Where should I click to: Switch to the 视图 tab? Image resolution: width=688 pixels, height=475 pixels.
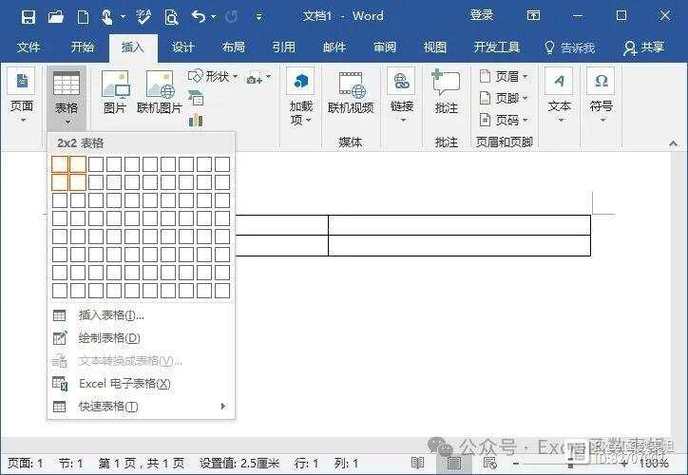coord(435,47)
